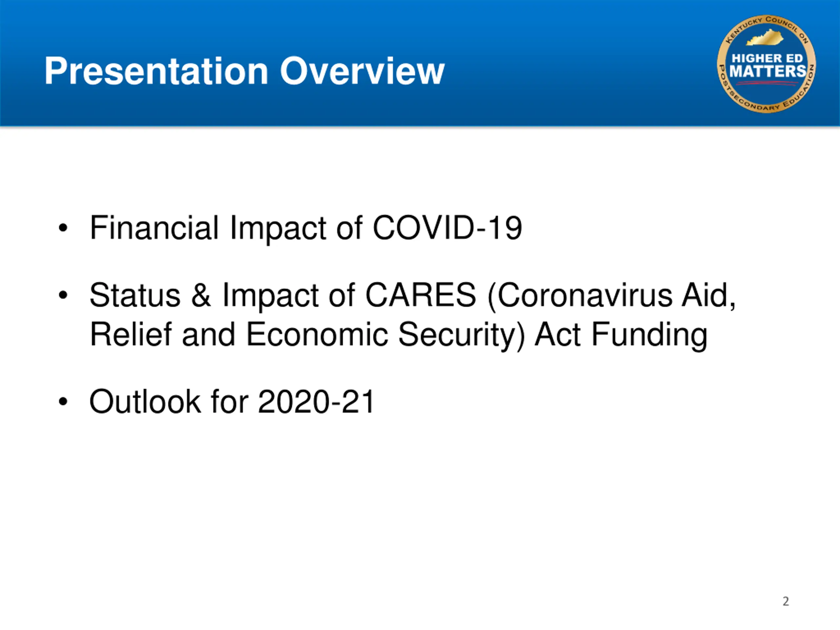840x630 pixels.
Task: Click the word 'Status' in second bullet
Action: [x=135, y=295]
